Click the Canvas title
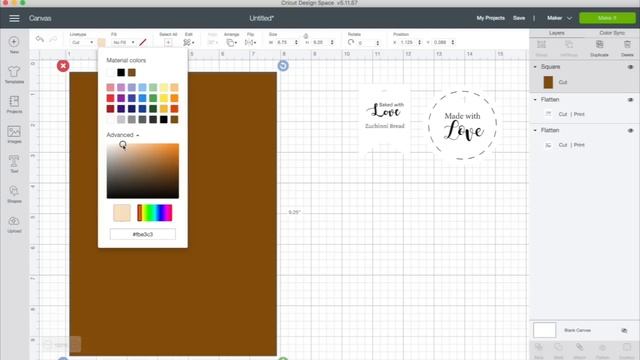640x360 pixels. pyautogui.click(x=40, y=18)
